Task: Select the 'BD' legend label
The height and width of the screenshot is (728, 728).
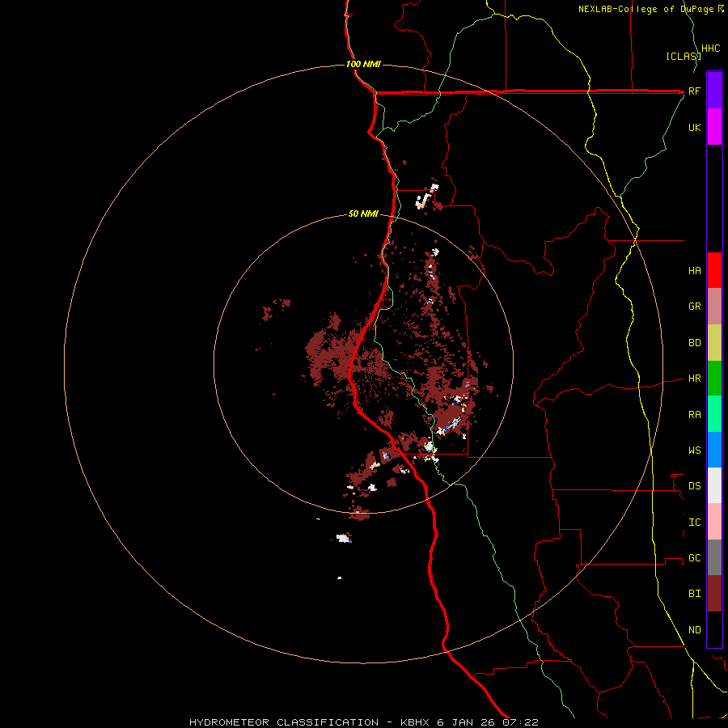Action: (695, 343)
